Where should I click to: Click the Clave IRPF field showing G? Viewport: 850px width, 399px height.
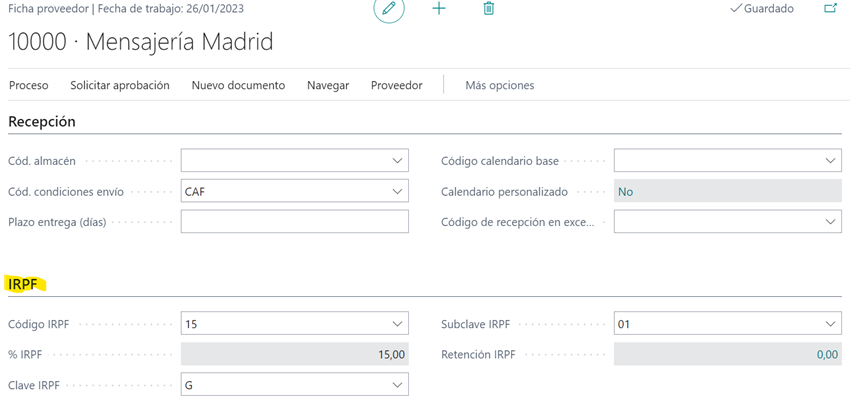coord(294,385)
